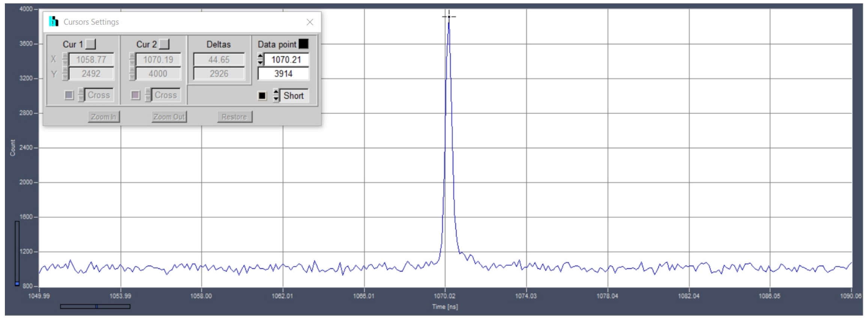This screenshot has height=318, width=868.
Task: Click the Time [ns] axis label
Action: pyautogui.click(x=445, y=307)
